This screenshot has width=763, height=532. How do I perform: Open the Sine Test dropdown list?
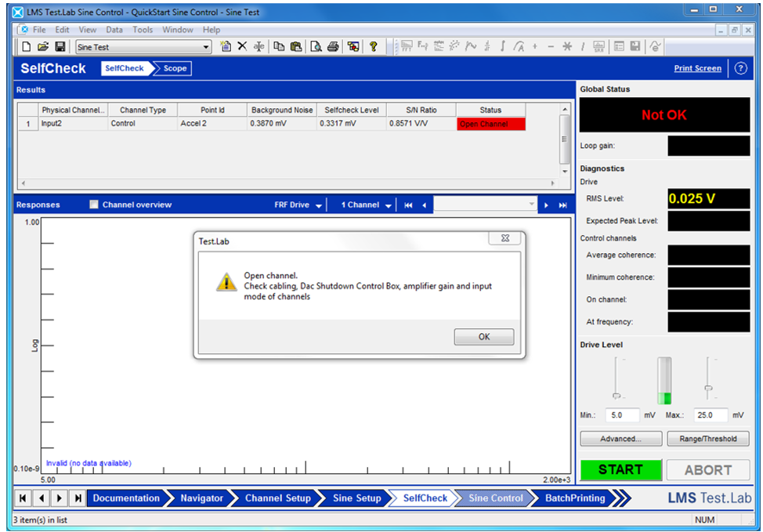[208, 46]
